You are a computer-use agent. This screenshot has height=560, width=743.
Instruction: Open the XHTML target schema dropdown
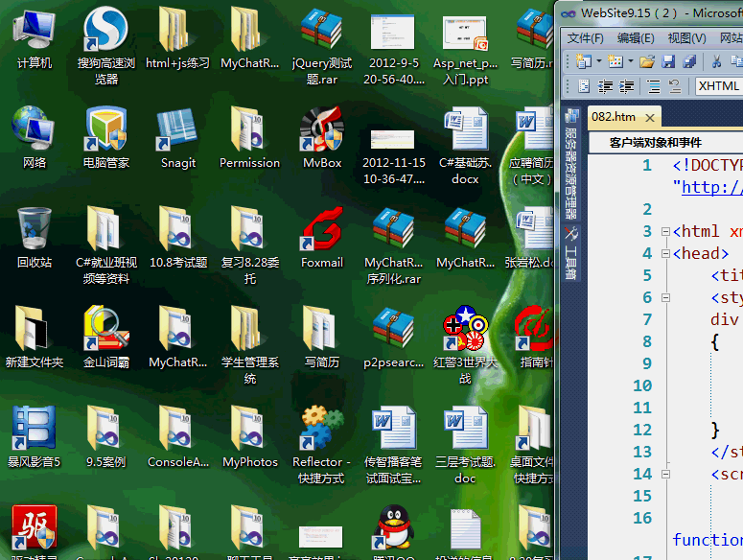click(717, 86)
